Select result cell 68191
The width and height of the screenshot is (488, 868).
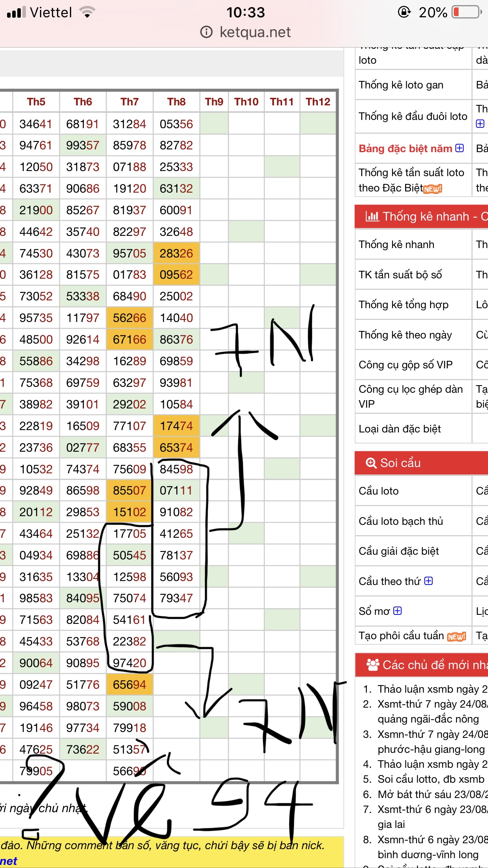pyautogui.click(x=83, y=124)
